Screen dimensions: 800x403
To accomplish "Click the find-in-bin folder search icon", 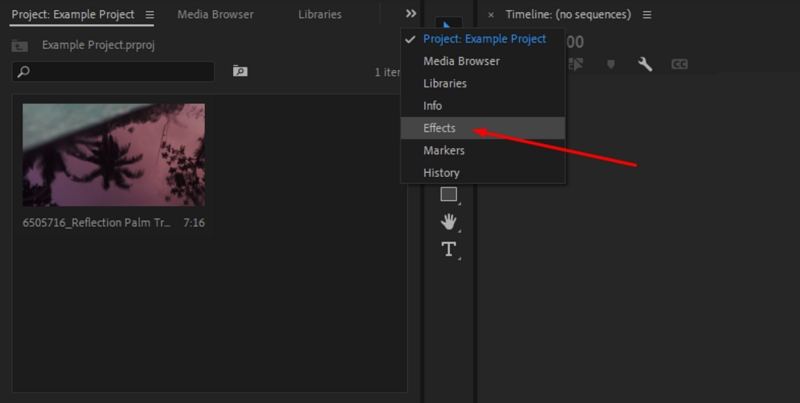I will pyautogui.click(x=240, y=71).
